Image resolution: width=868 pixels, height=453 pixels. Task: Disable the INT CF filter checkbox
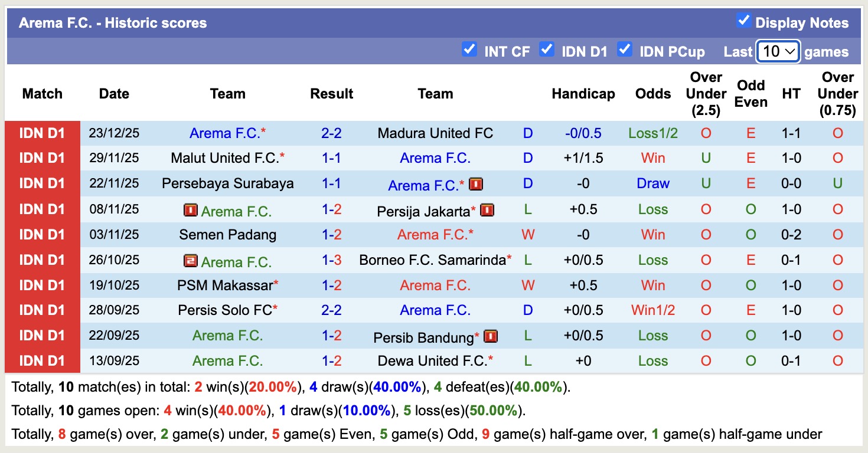(x=469, y=50)
